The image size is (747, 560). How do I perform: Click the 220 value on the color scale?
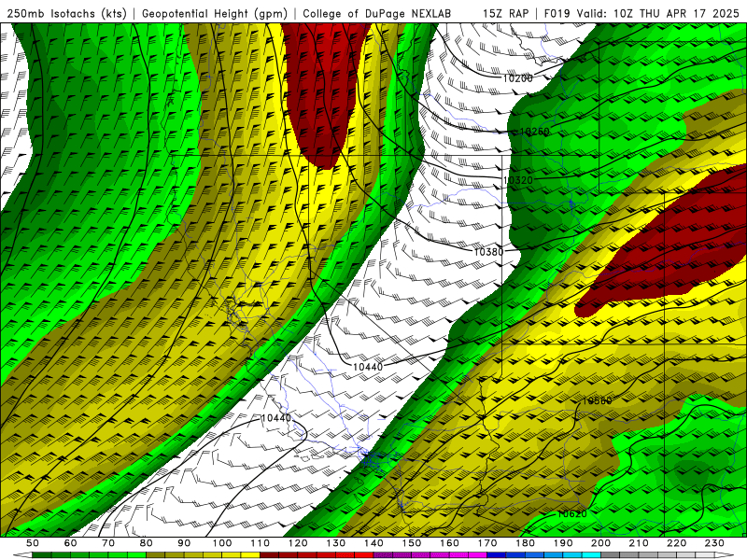676,543
